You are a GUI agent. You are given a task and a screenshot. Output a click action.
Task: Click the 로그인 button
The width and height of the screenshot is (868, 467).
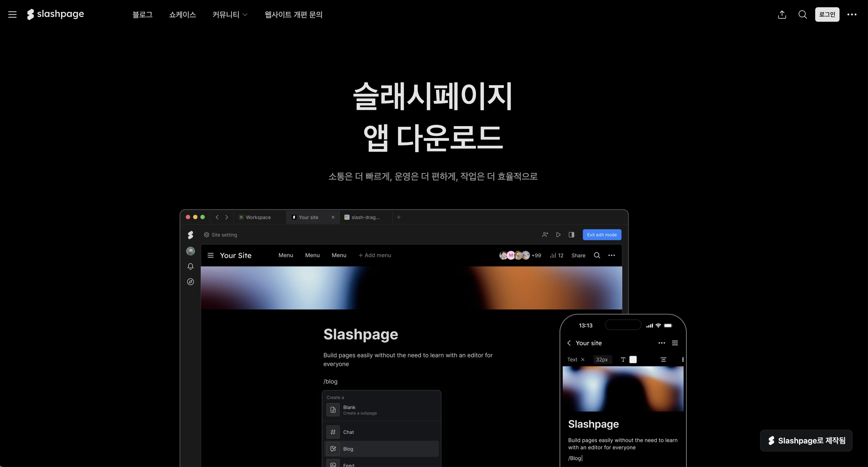coord(828,14)
